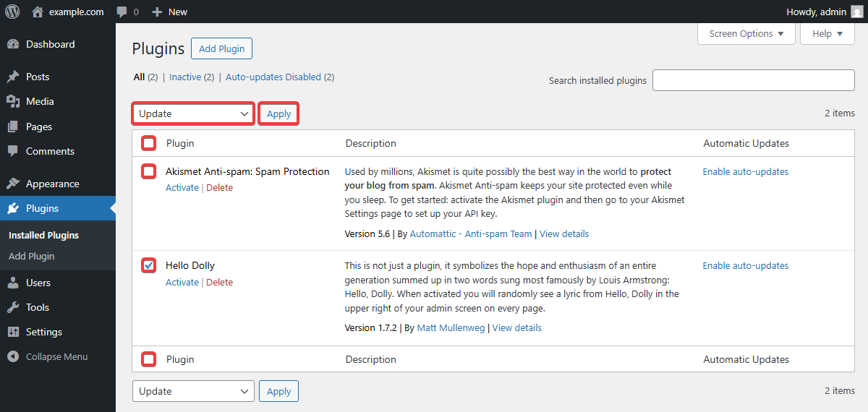Open Dashboard from the sidebar
Viewport: 868px width, 412px height.
(x=50, y=44)
